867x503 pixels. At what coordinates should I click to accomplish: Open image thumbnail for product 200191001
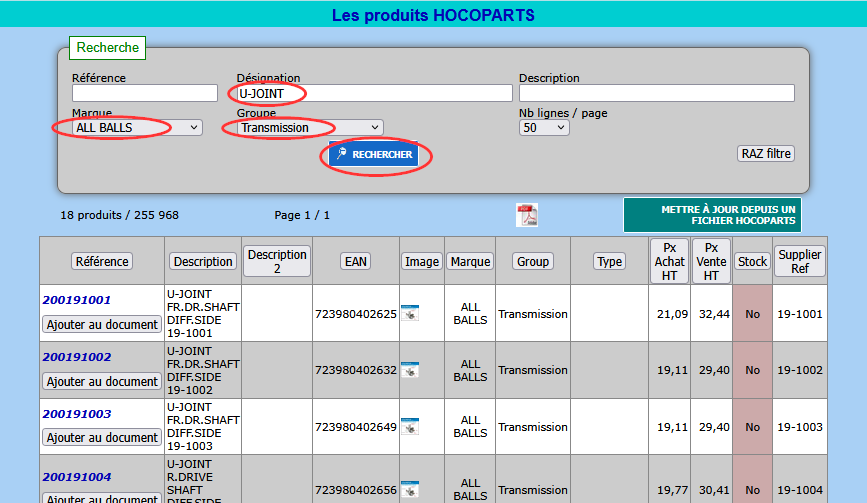coord(410,313)
